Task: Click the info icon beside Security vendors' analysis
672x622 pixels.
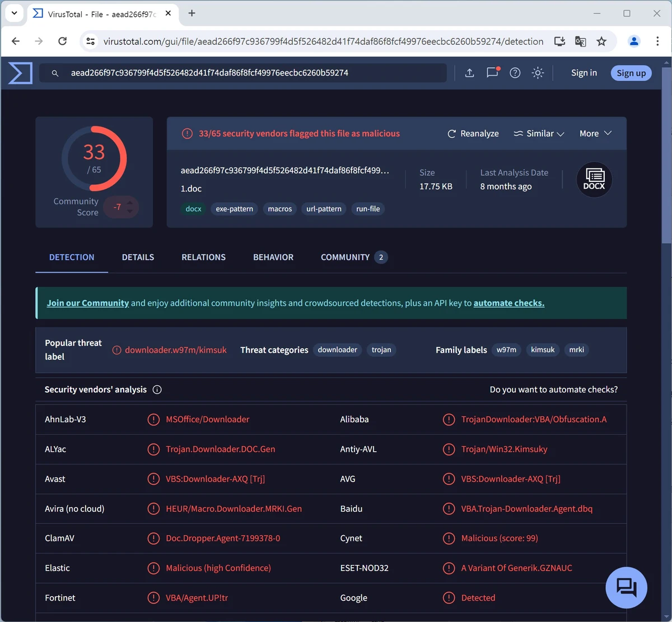Action: point(157,390)
